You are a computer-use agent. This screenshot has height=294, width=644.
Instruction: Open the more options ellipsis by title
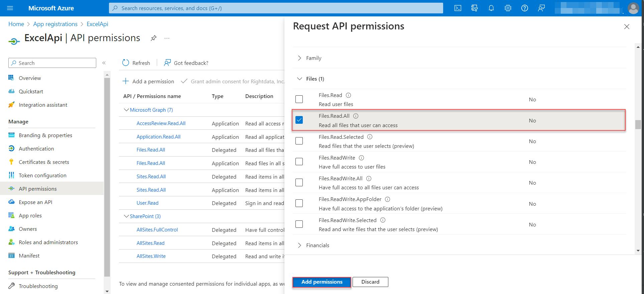point(167,38)
